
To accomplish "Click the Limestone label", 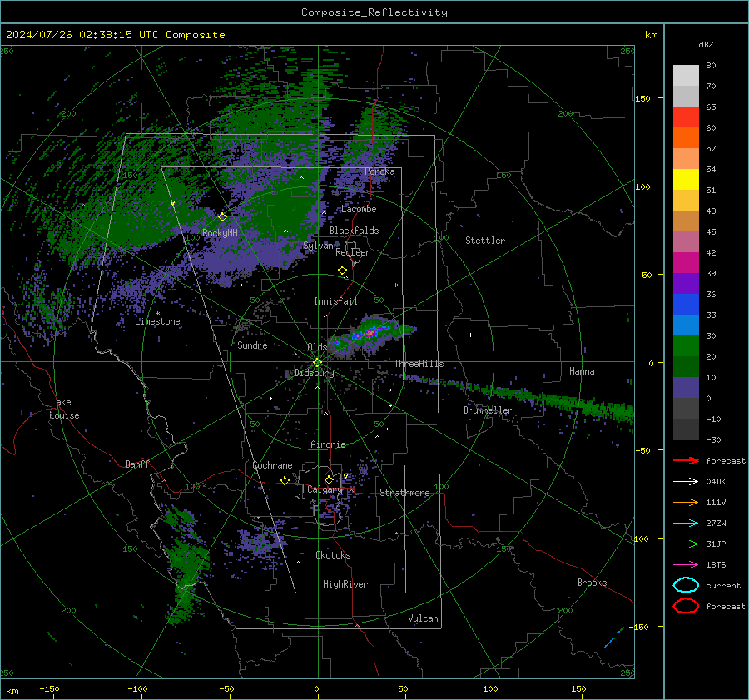I will click(157, 321).
